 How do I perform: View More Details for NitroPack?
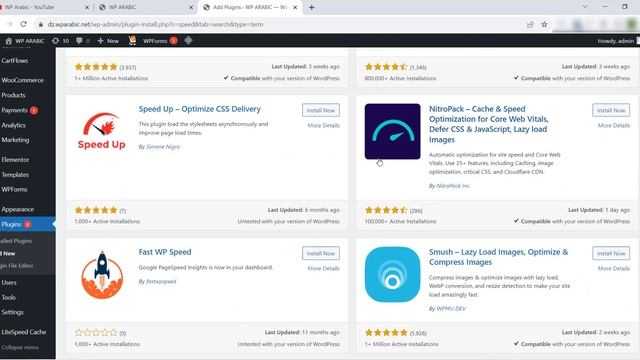[614, 126]
